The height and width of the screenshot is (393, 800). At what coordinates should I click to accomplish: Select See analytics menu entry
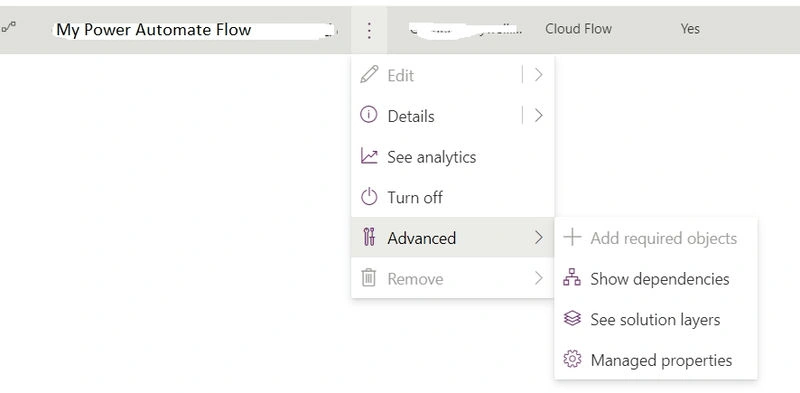pos(453,157)
